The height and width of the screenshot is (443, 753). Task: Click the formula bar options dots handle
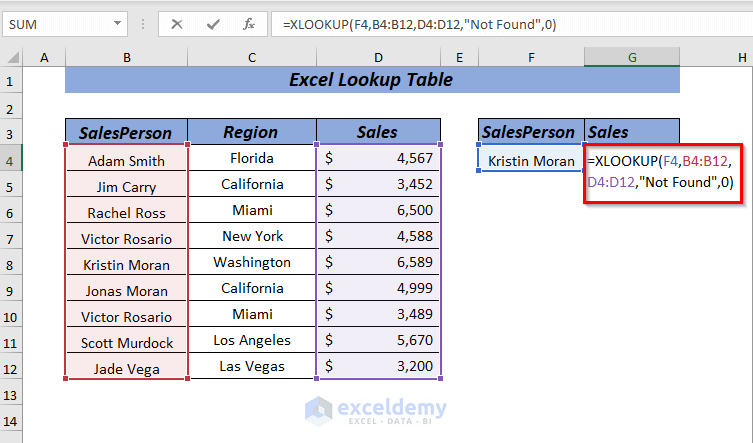click(x=143, y=24)
